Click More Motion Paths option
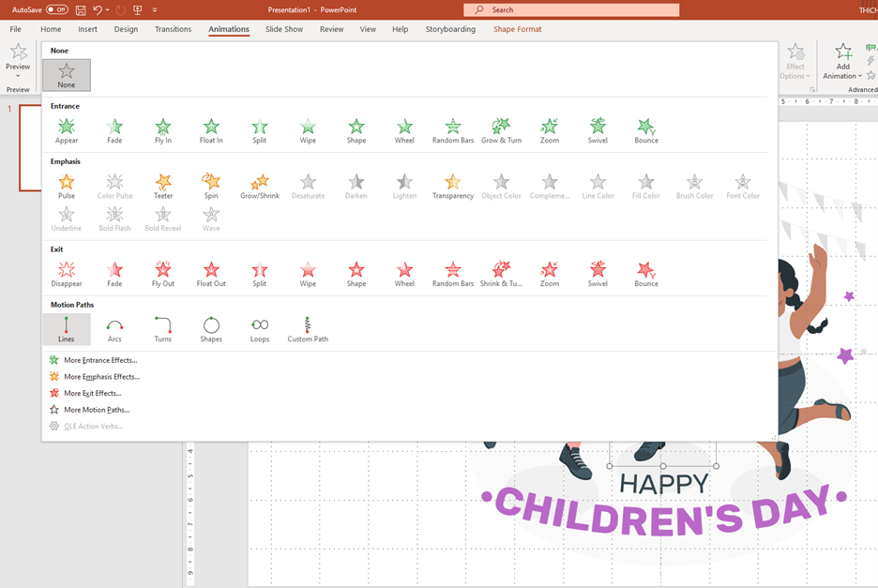 point(96,410)
